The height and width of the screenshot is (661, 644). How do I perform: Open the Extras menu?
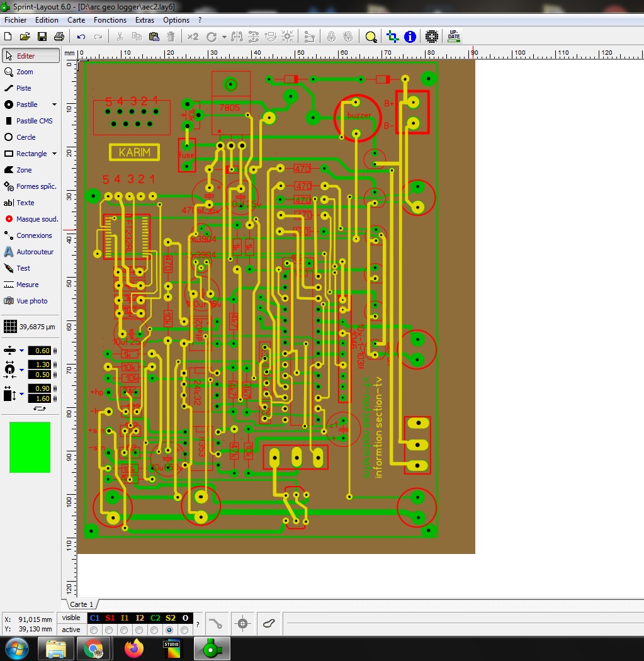145,20
